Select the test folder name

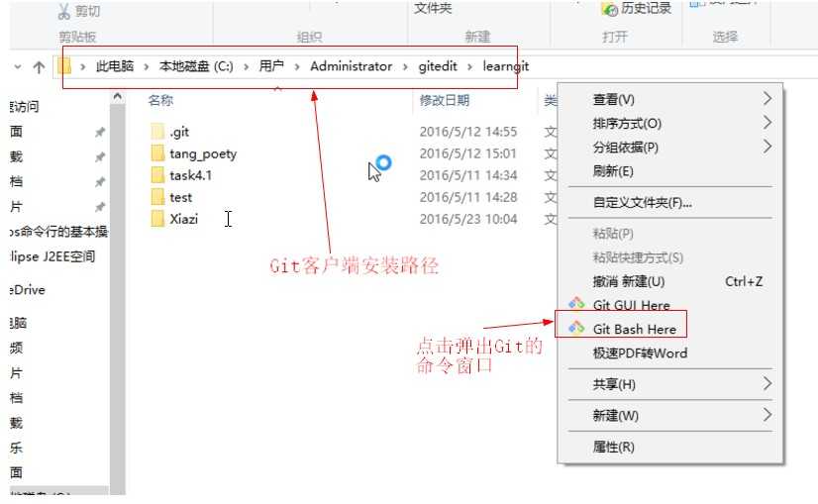(x=180, y=198)
